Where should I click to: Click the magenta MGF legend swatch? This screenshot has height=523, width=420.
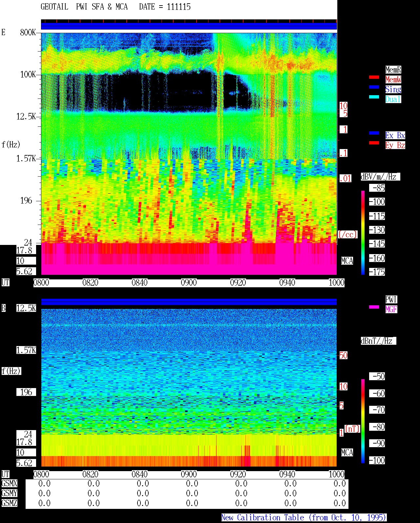(374, 307)
